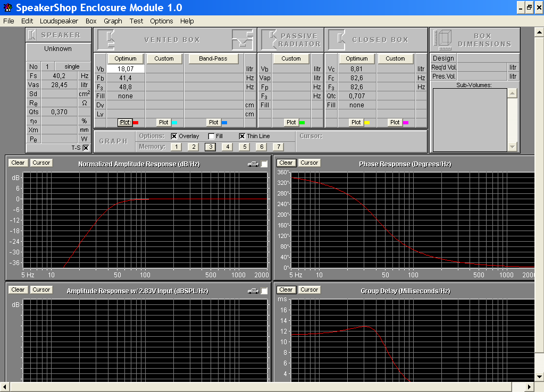Click the Vb value field showing 18,07
This screenshot has width=544, height=392.
click(125, 69)
